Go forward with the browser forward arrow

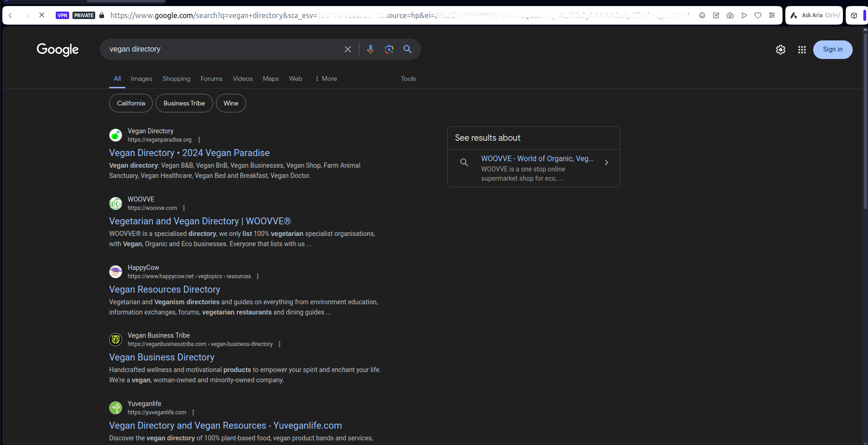[x=27, y=15]
